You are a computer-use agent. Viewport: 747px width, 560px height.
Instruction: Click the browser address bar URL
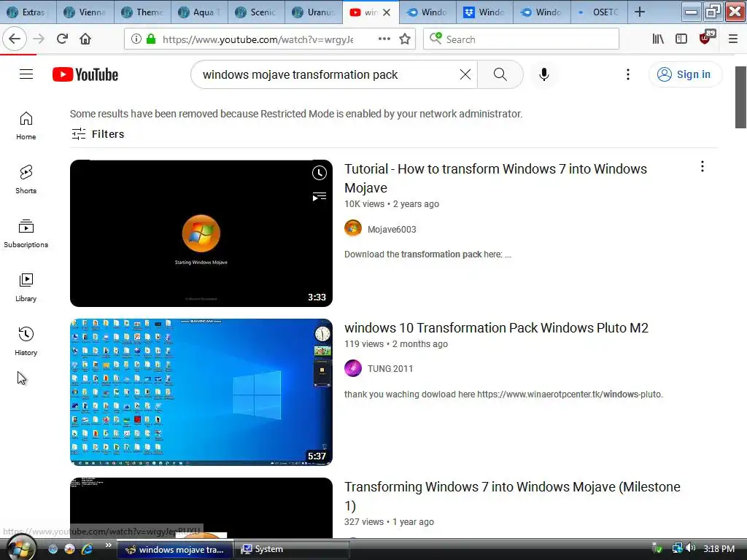pyautogui.click(x=258, y=39)
